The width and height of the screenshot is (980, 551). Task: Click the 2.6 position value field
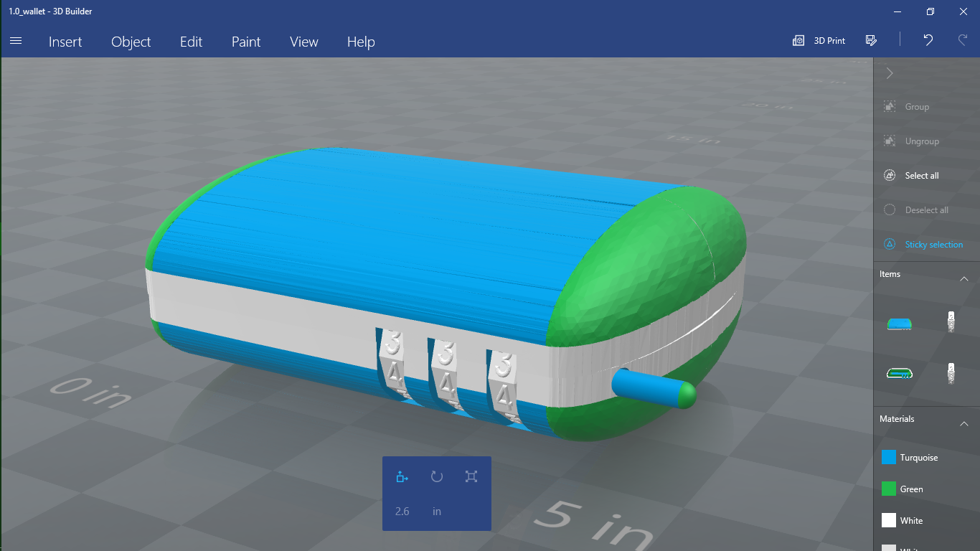pos(402,512)
